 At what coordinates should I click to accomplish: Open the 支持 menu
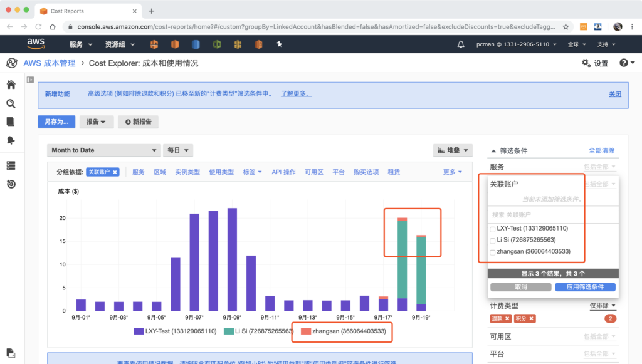606,44
